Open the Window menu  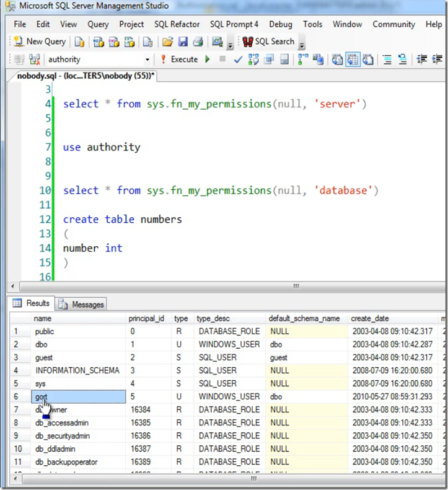click(347, 24)
